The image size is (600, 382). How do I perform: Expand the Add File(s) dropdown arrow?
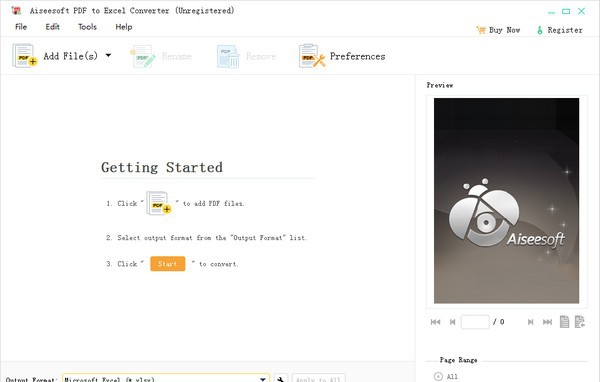108,56
